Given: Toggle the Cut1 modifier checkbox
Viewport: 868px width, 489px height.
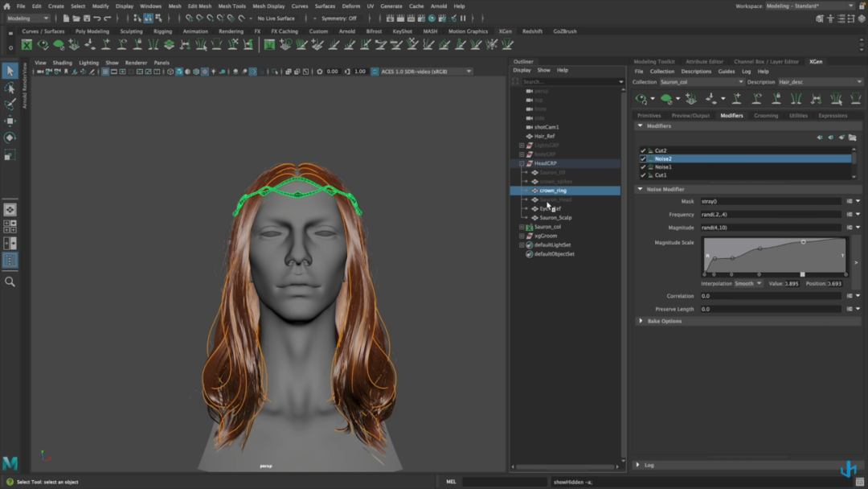Looking at the screenshot, I should point(643,175).
